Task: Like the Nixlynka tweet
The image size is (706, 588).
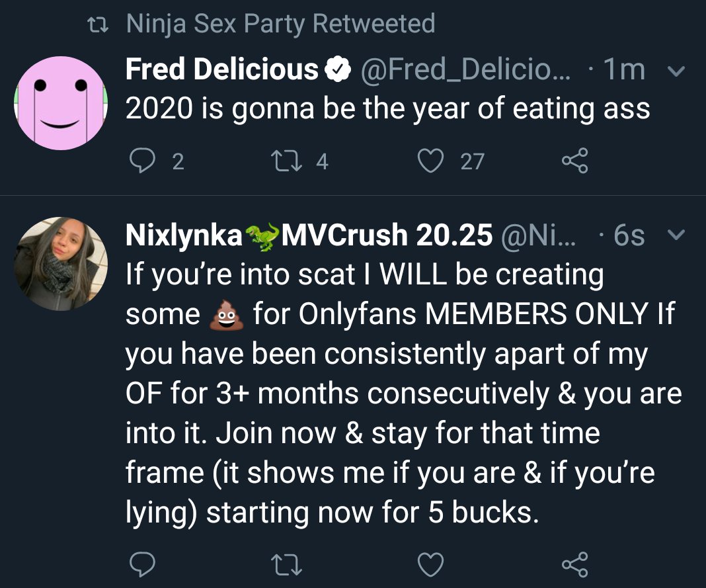Action: coord(432,564)
